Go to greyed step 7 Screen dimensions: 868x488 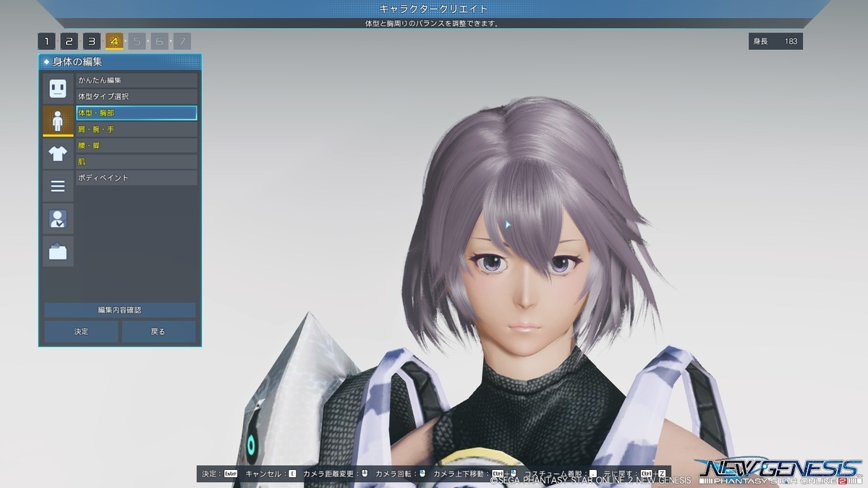pyautogui.click(x=182, y=41)
